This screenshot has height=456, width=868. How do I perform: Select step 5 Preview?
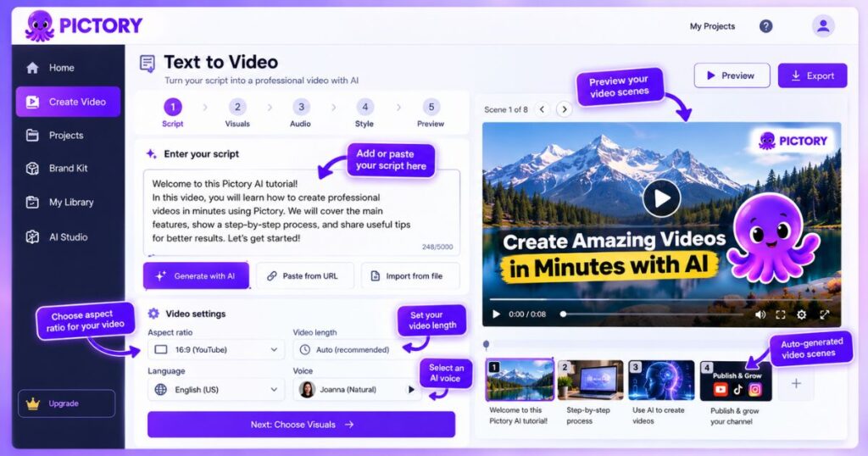click(x=431, y=113)
